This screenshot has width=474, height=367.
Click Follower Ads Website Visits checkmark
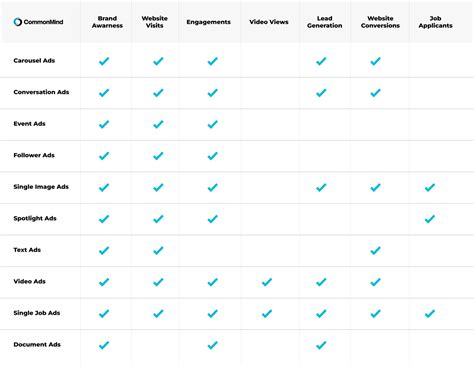pyautogui.click(x=158, y=156)
